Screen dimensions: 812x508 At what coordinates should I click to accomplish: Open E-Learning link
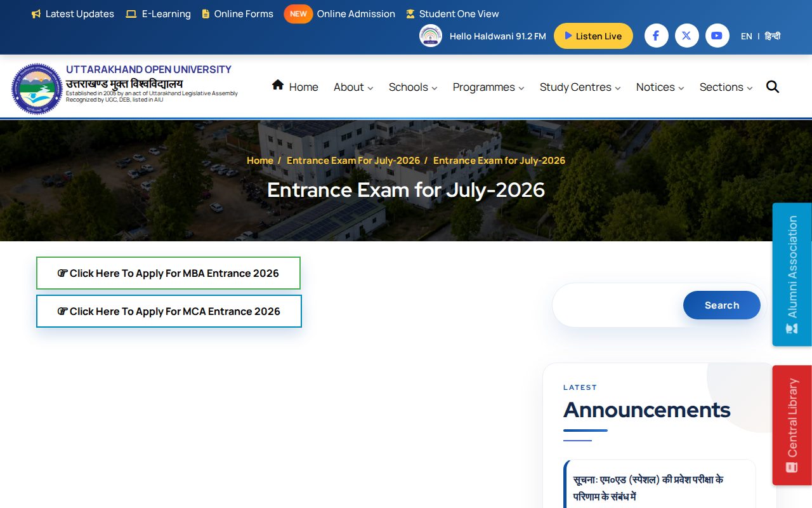tap(159, 14)
